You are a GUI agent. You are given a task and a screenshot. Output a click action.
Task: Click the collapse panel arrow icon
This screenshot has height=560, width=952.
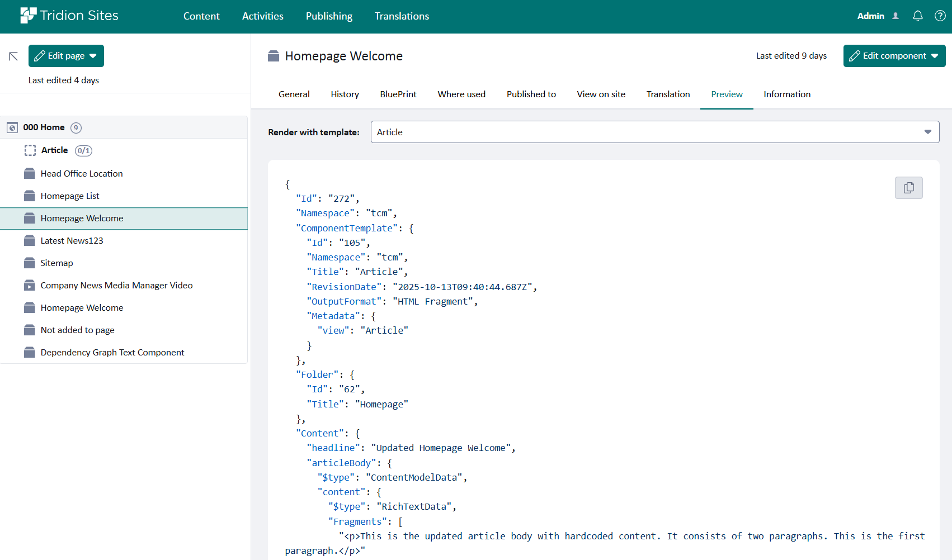(x=13, y=56)
